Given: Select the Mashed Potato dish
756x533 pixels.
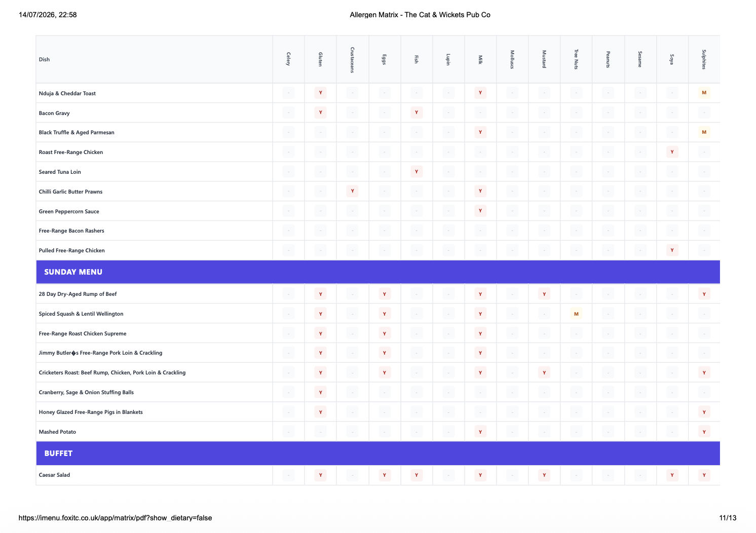Looking at the screenshot, I should 57,432.
